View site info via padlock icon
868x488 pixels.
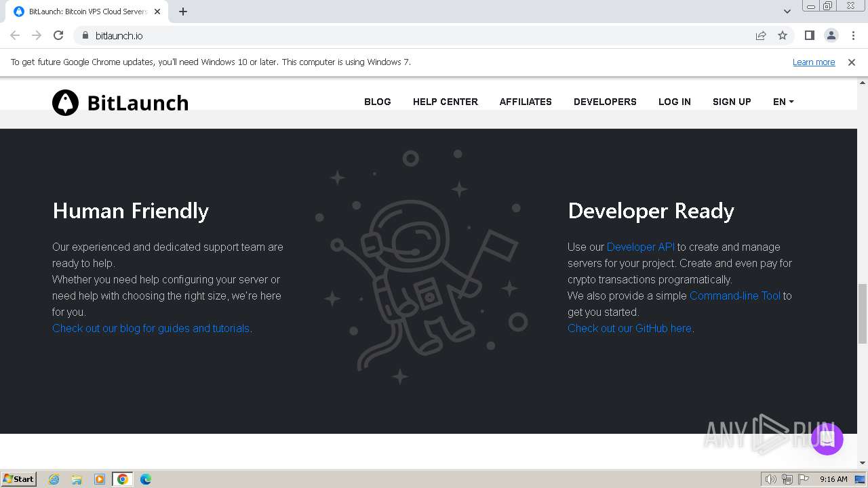point(85,35)
